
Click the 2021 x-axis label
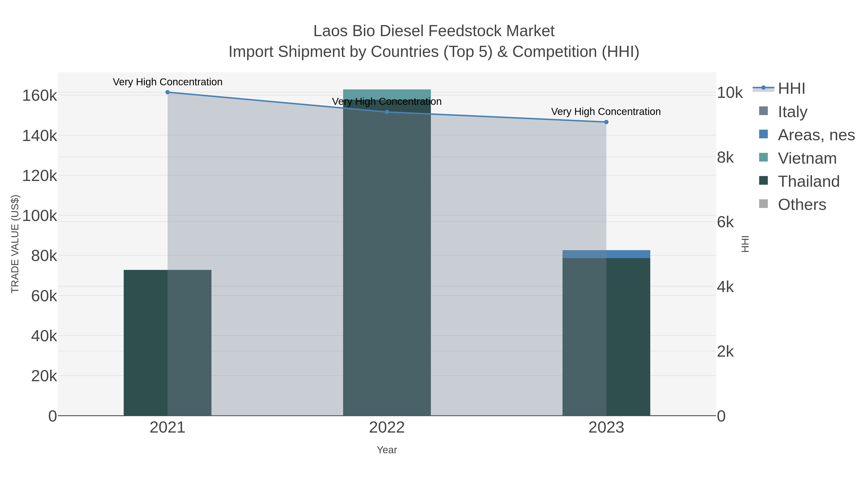pyautogui.click(x=168, y=428)
